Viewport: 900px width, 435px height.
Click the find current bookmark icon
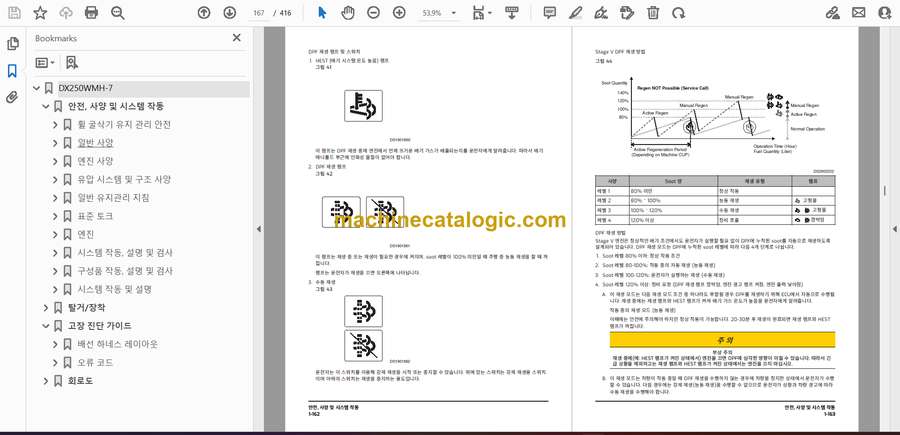[x=72, y=63]
